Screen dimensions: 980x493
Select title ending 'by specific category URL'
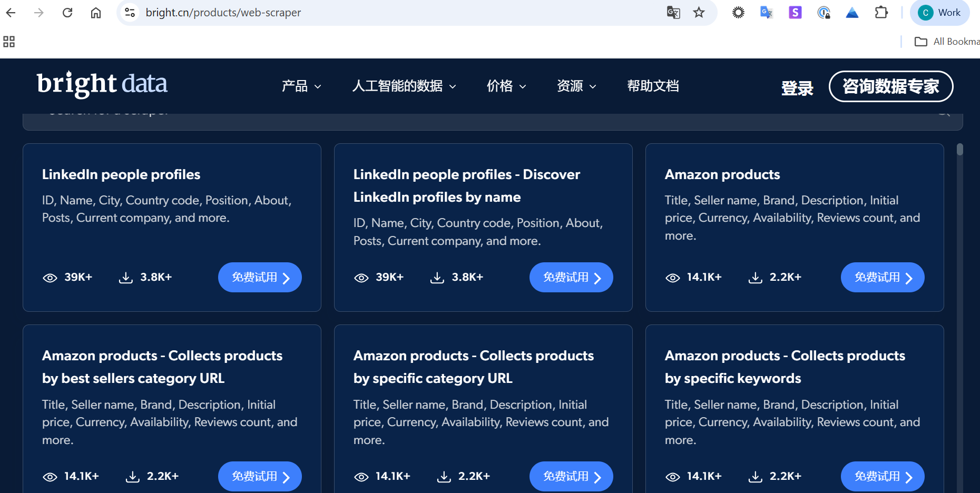click(474, 367)
